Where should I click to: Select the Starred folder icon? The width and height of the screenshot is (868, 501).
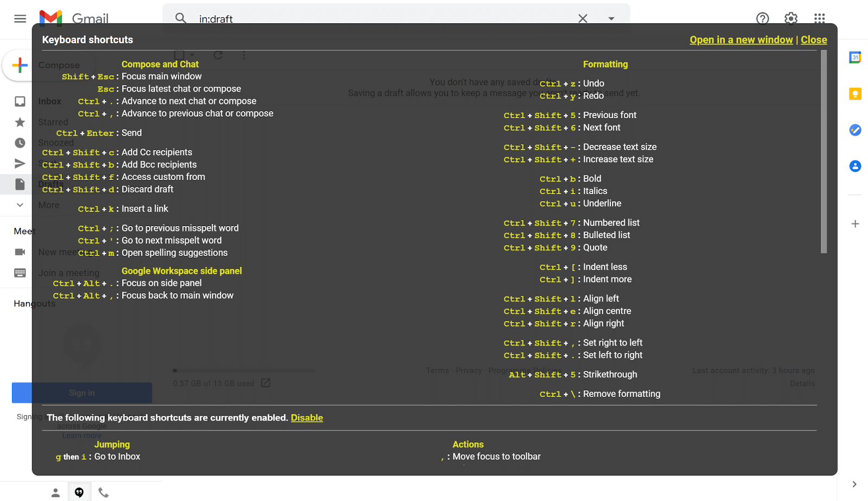[x=20, y=122]
